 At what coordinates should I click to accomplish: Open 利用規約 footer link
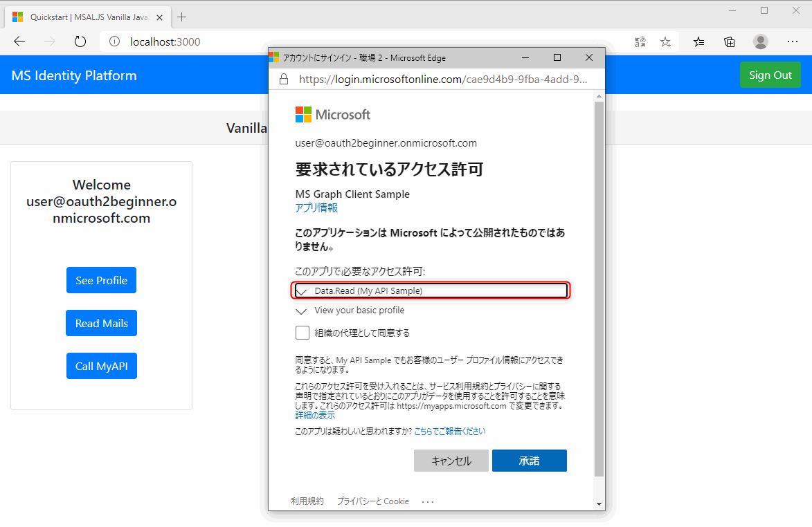click(307, 501)
